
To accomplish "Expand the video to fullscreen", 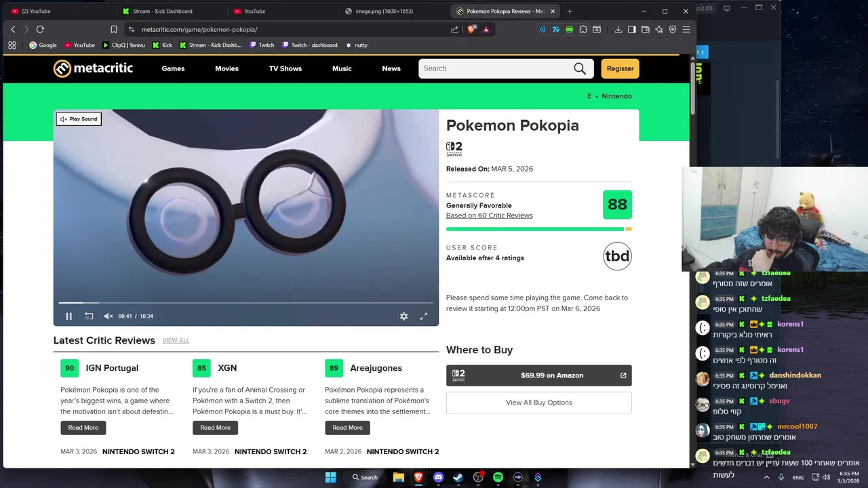I will click(x=424, y=316).
